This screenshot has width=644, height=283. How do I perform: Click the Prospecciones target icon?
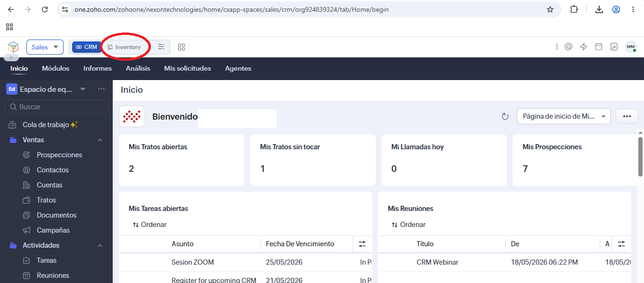point(27,155)
